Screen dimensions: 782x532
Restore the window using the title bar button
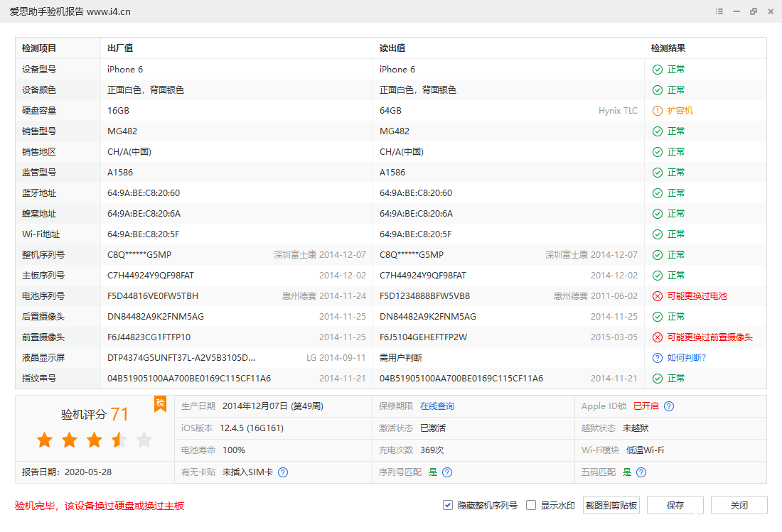[x=753, y=11]
